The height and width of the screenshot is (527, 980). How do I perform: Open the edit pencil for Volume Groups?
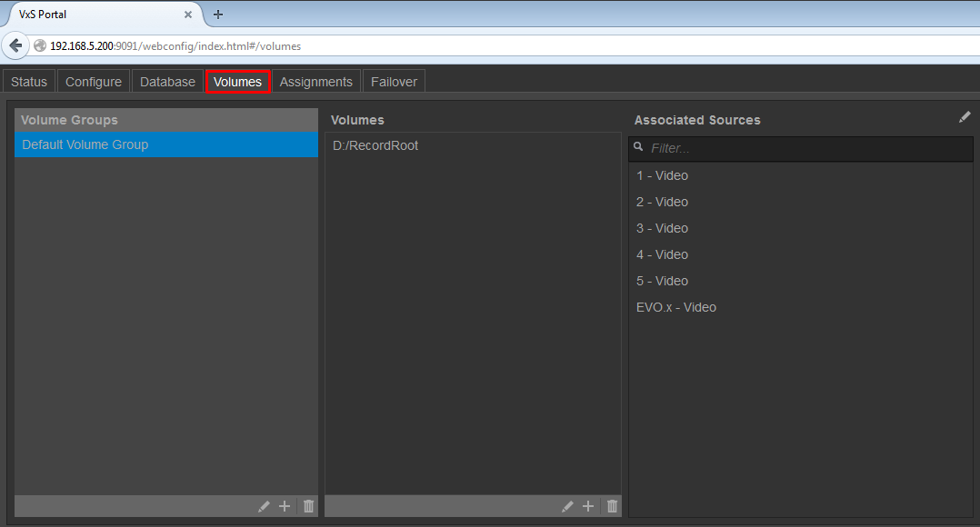tap(264, 506)
